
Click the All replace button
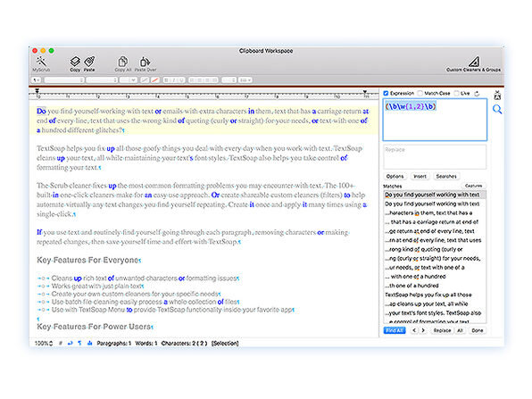[x=460, y=330]
